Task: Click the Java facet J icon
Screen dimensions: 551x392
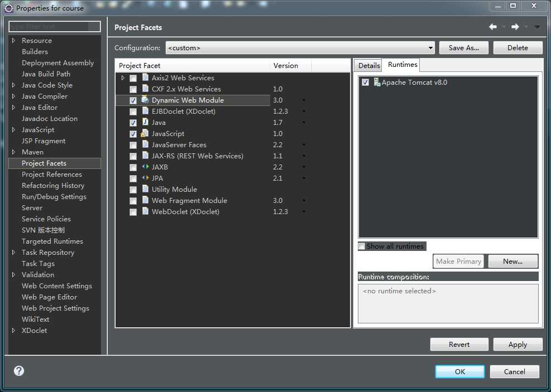Action: coord(145,122)
